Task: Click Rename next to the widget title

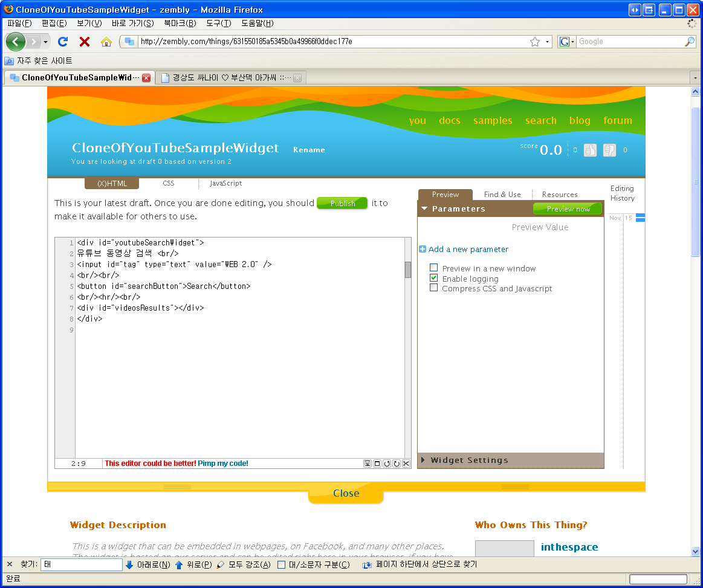Action: (309, 150)
